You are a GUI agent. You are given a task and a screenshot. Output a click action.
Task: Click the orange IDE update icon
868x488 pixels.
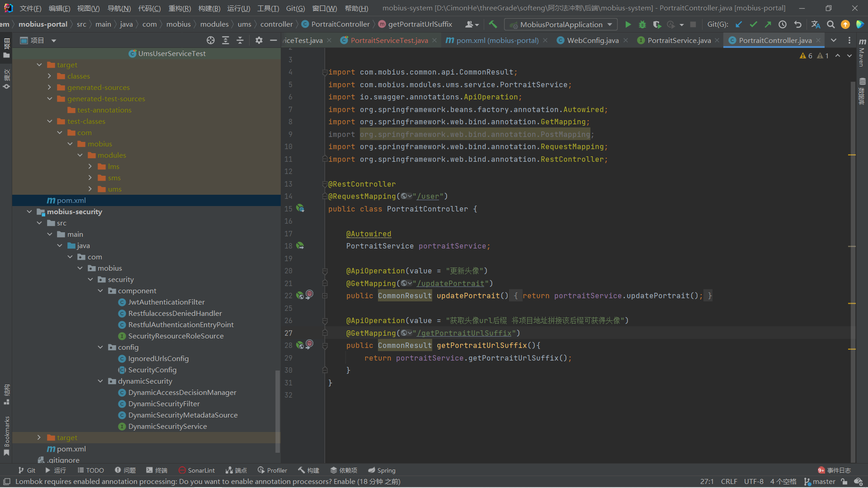click(x=845, y=25)
